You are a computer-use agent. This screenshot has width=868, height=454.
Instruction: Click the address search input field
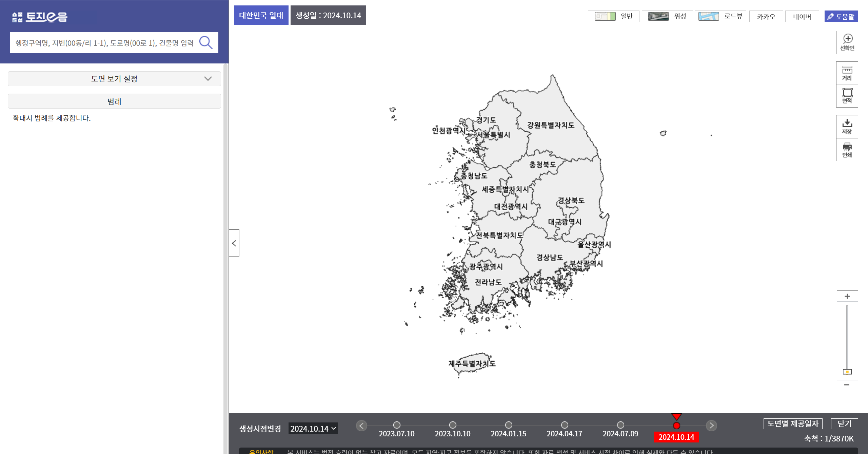[x=104, y=43]
